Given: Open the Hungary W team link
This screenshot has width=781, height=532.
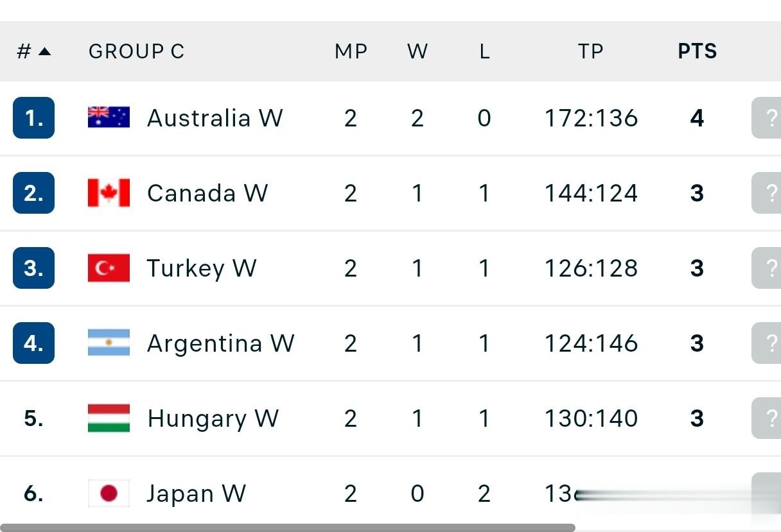Looking at the screenshot, I should tap(213, 418).
